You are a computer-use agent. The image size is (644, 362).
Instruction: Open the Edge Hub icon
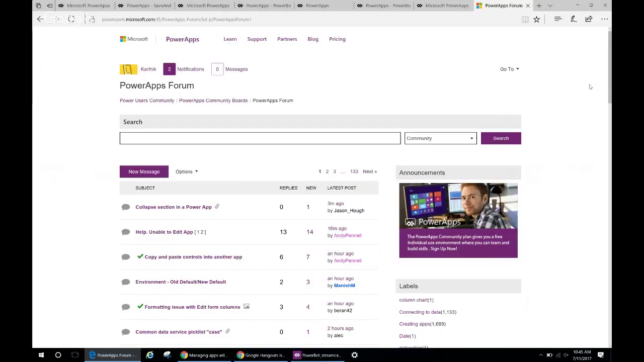[557, 19]
